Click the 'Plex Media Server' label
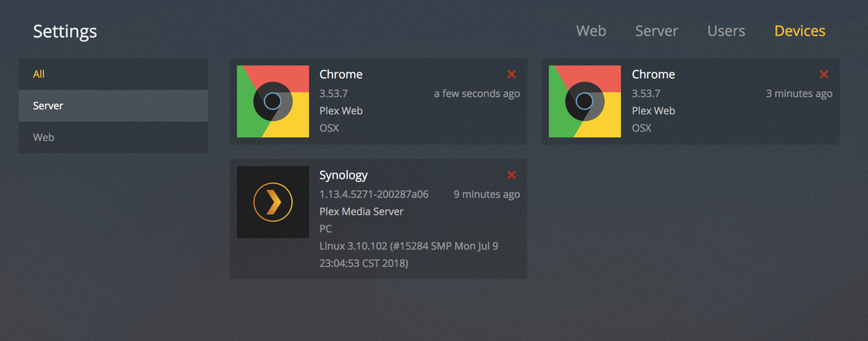Image resolution: width=868 pixels, height=341 pixels. [361, 212]
